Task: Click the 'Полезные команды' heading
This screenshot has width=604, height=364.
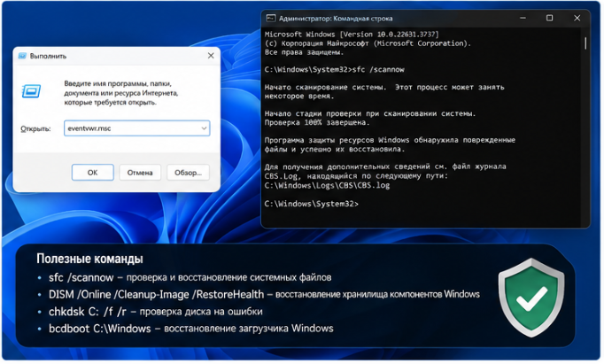Action: (x=89, y=259)
